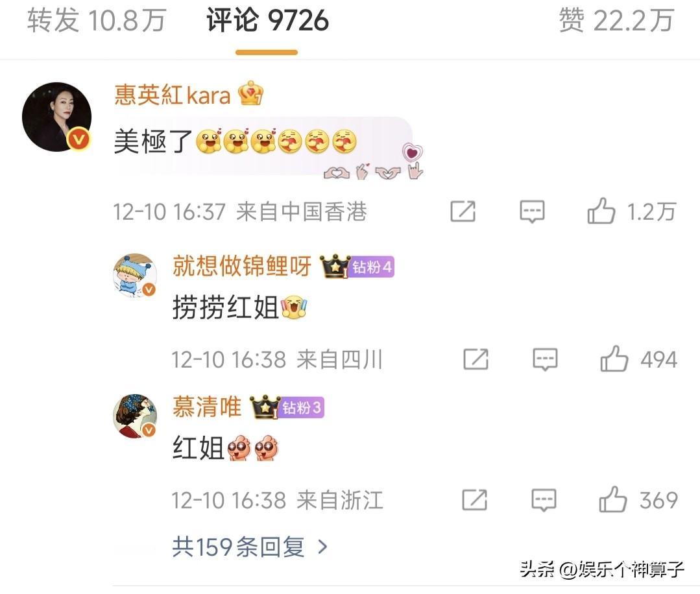Tap repost icon on 就想做锦鲤呀's reply
This screenshot has height=594, width=700.
click(476, 359)
